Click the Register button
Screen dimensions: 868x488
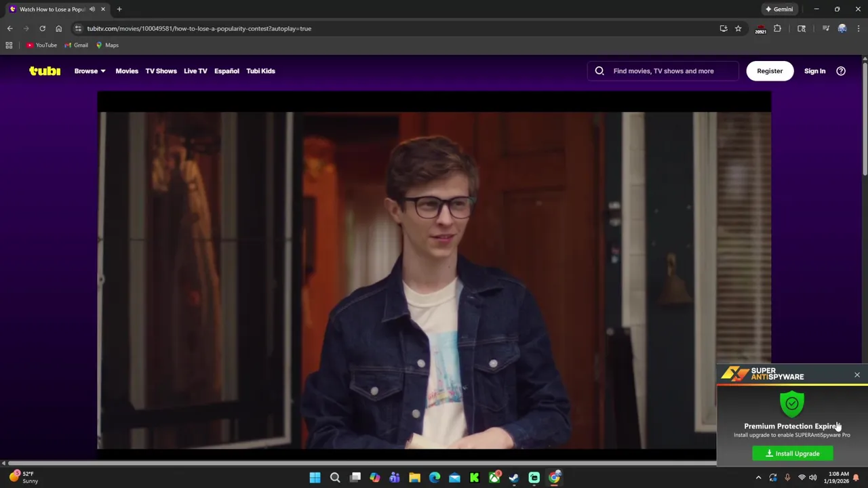770,70
